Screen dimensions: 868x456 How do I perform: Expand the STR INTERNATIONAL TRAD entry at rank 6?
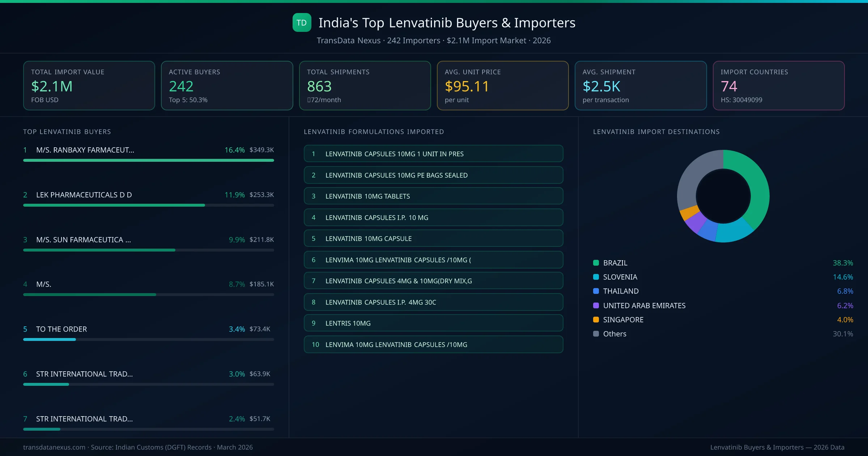[x=84, y=374]
